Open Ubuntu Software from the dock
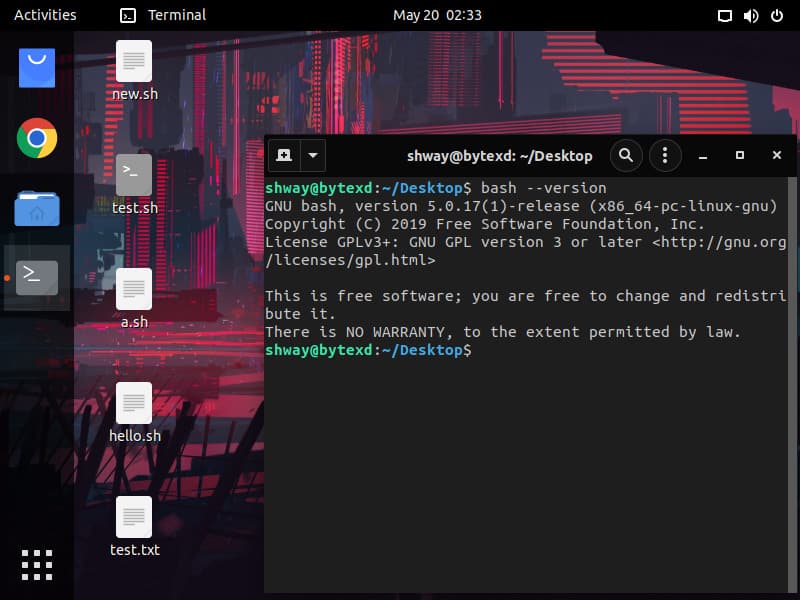The image size is (800, 600). tap(37, 68)
